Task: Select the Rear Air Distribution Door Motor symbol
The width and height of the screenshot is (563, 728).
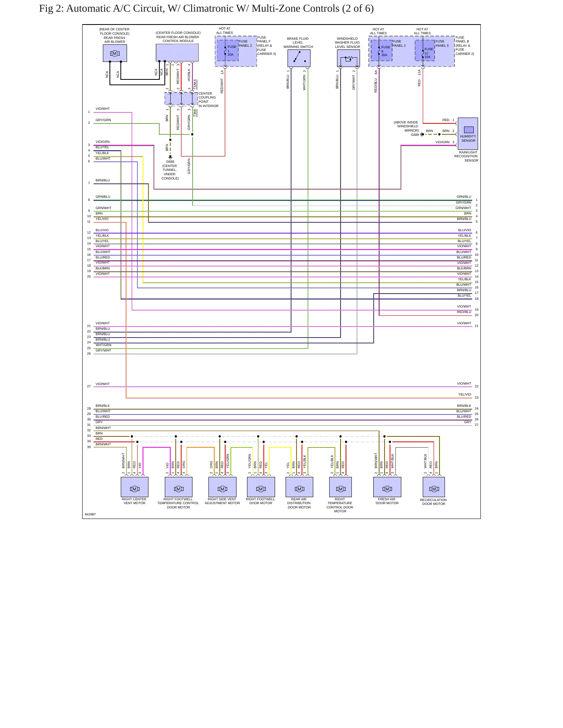Action: (x=299, y=487)
